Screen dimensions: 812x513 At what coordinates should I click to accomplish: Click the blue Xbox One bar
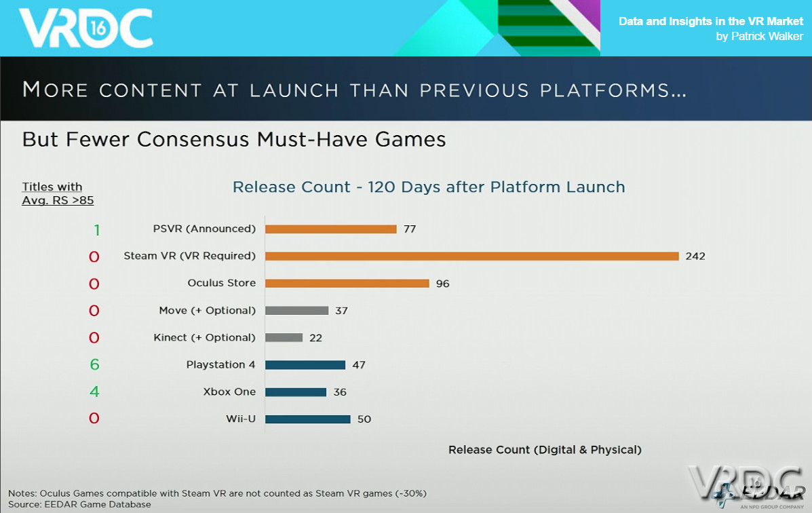[x=296, y=392]
